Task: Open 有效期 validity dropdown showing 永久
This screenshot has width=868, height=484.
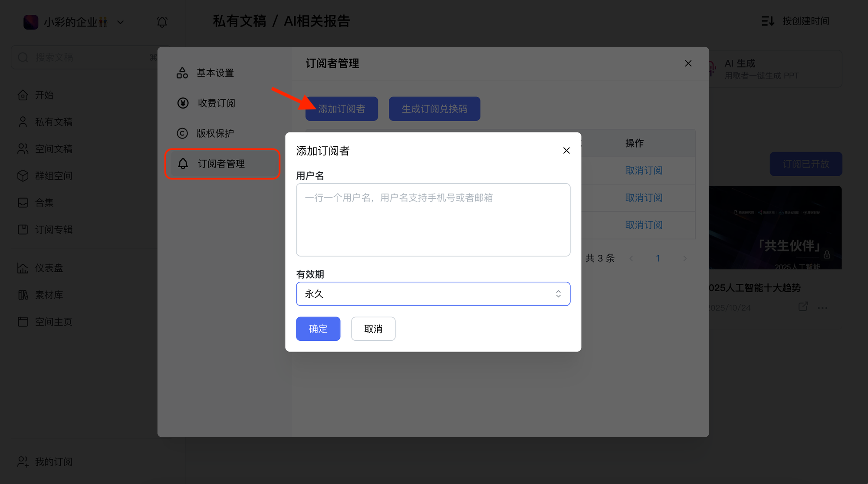Action: click(433, 294)
